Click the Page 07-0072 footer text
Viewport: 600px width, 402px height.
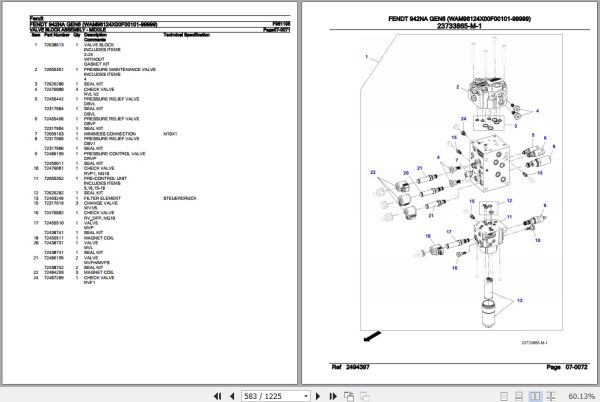[567, 367]
